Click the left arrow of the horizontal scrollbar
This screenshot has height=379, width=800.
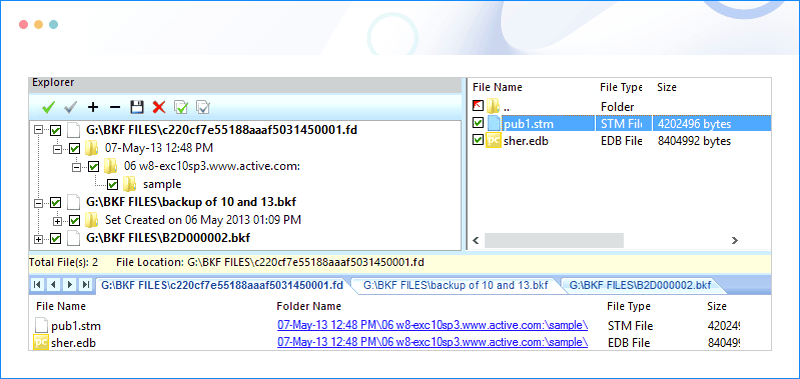point(476,240)
